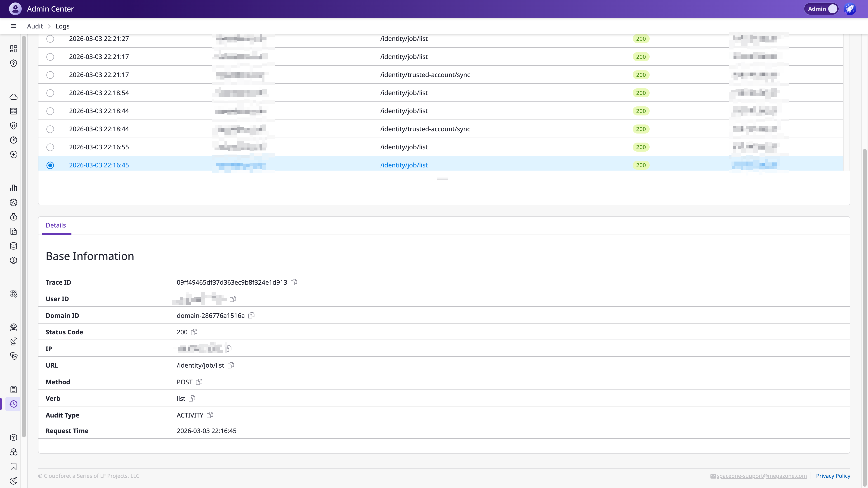
Task: Click the dashboard grid sidebar icon
Action: [14, 49]
